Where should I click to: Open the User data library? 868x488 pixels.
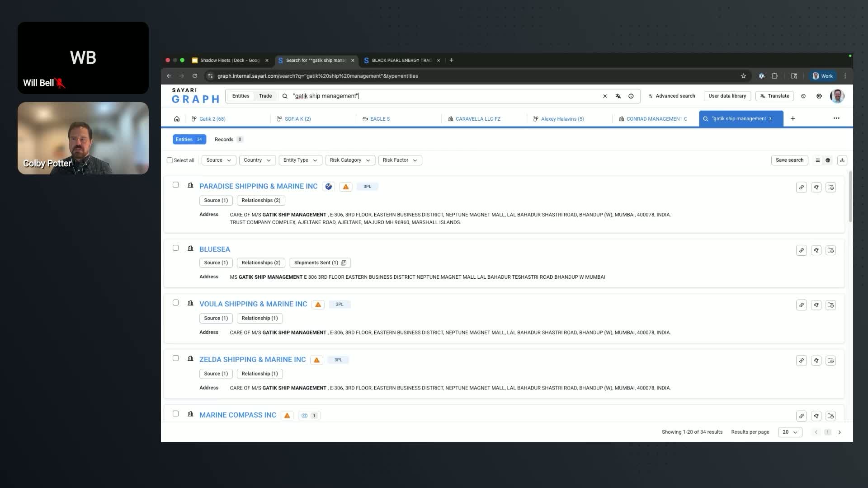(x=727, y=96)
